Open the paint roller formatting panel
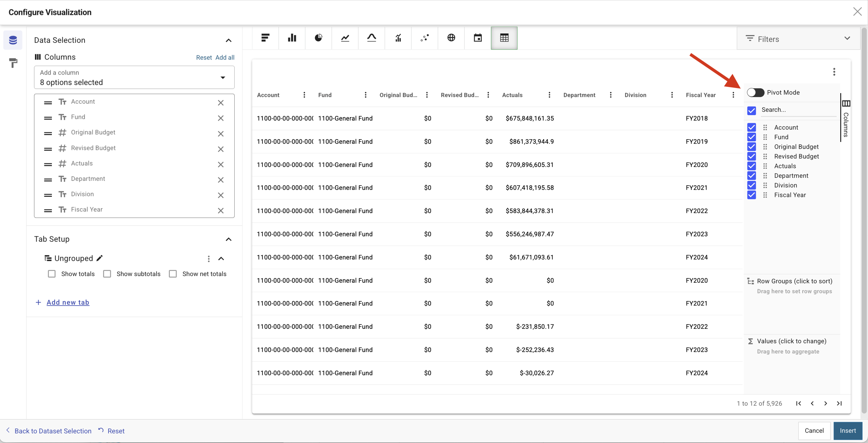 [x=13, y=63]
